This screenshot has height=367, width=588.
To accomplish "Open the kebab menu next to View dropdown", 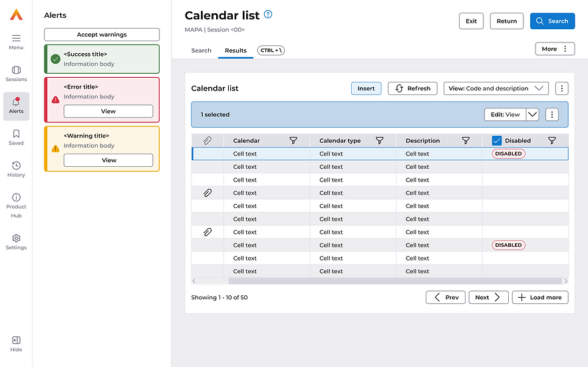I will pyautogui.click(x=562, y=88).
